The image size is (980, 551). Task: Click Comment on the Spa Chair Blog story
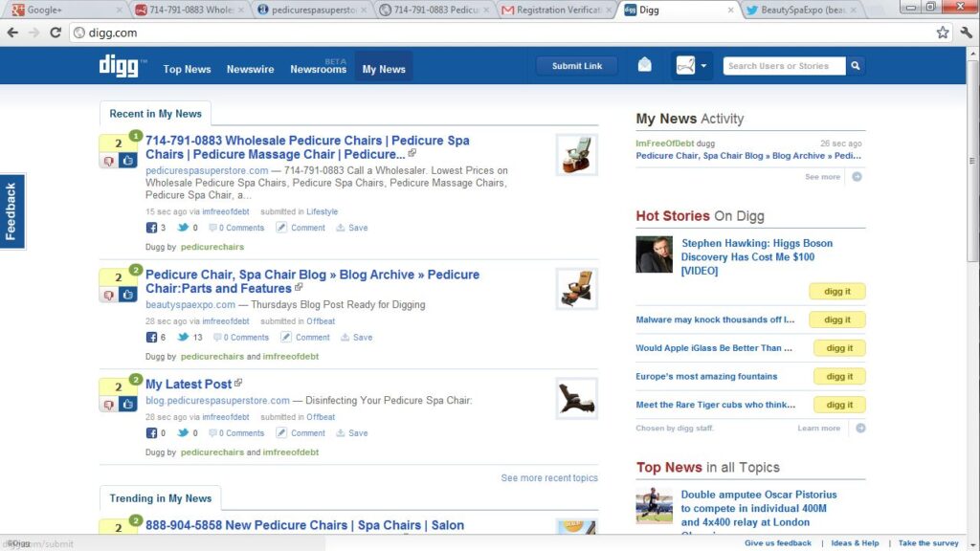pyautogui.click(x=305, y=338)
